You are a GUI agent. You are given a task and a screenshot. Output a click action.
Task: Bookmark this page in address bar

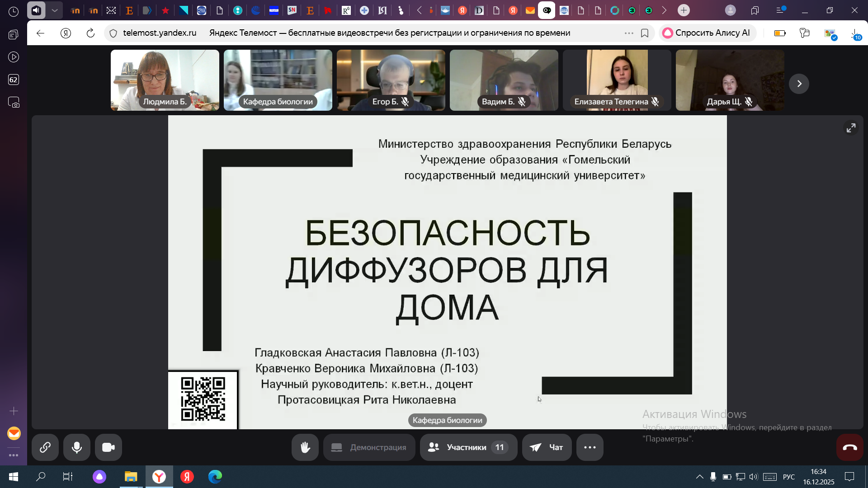645,33
